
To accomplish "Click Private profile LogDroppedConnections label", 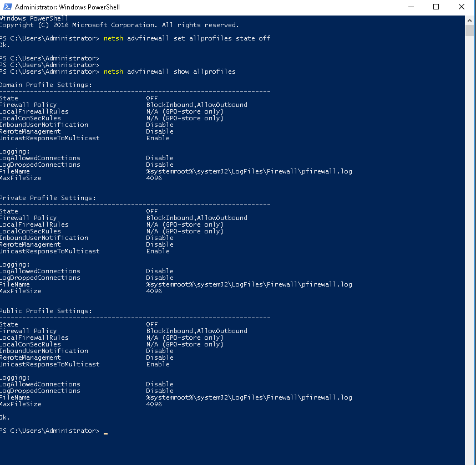I will pos(40,278).
